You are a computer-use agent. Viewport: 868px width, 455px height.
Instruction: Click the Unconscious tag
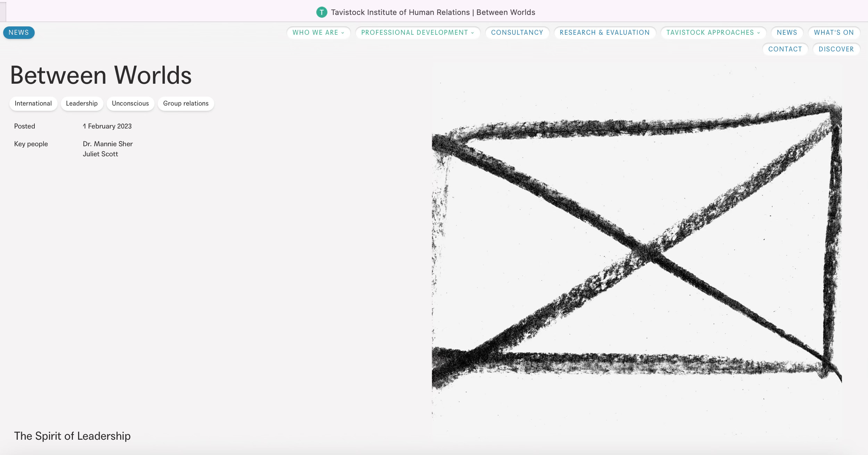coord(130,104)
